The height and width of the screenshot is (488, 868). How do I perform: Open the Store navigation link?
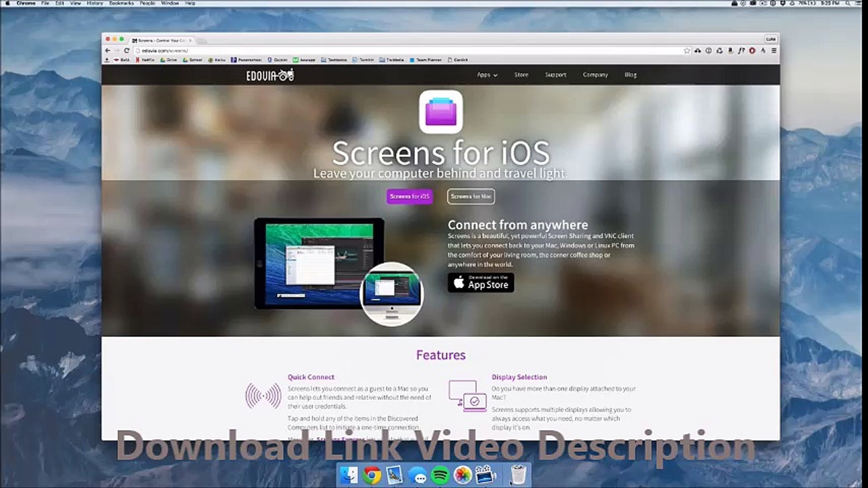[x=521, y=75]
